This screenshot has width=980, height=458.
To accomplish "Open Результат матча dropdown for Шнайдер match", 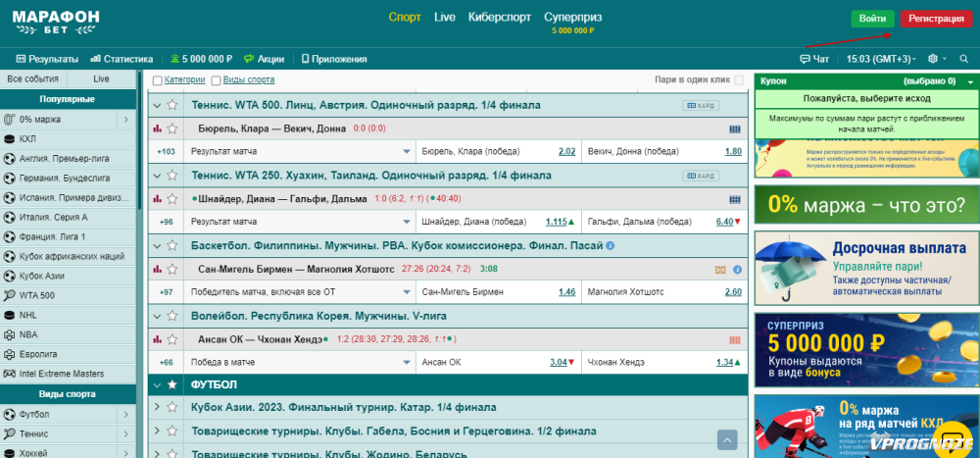I will [x=407, y=222].
